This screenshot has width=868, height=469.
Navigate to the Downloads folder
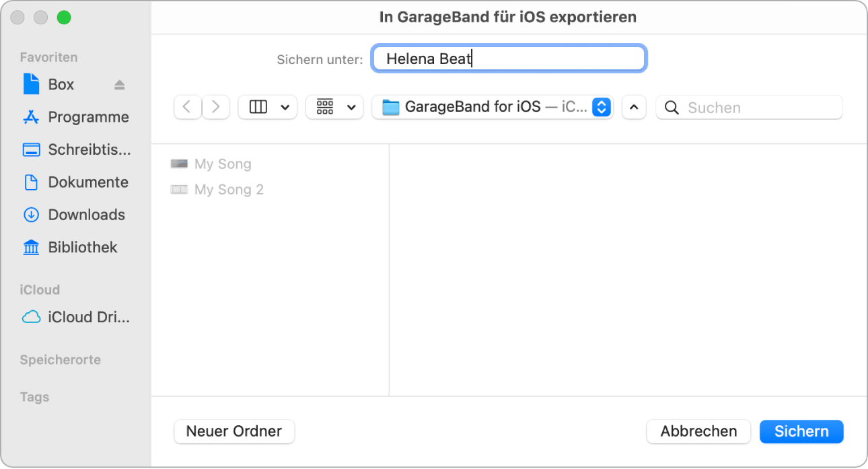[x=86, y=215]
